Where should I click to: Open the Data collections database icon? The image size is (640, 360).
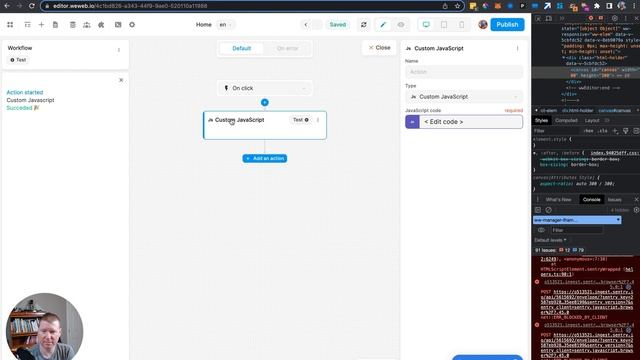point(73,25)
